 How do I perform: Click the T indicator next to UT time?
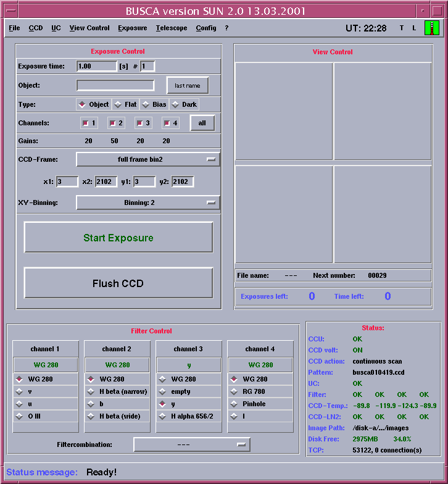point(402,28)
